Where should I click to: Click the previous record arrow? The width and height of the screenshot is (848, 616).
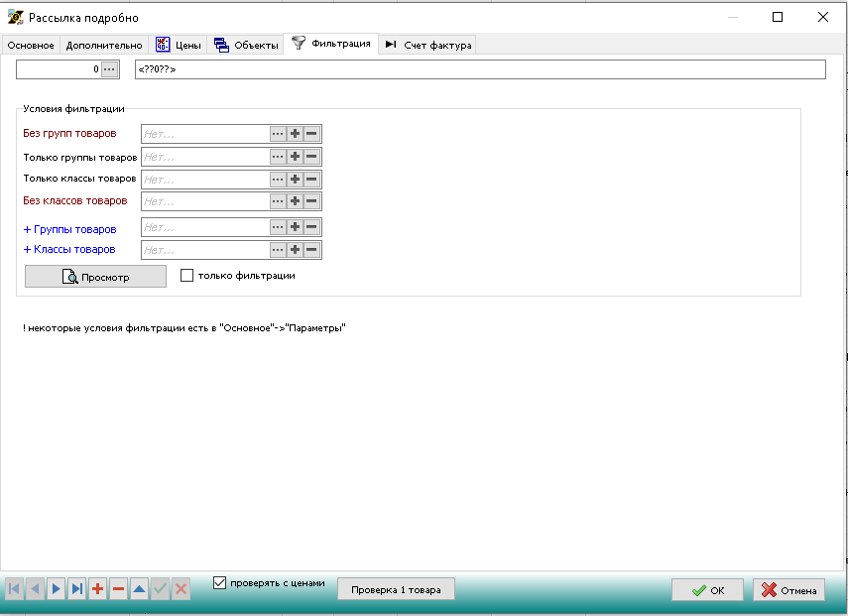pyautogui.click(x=36, y=589)
